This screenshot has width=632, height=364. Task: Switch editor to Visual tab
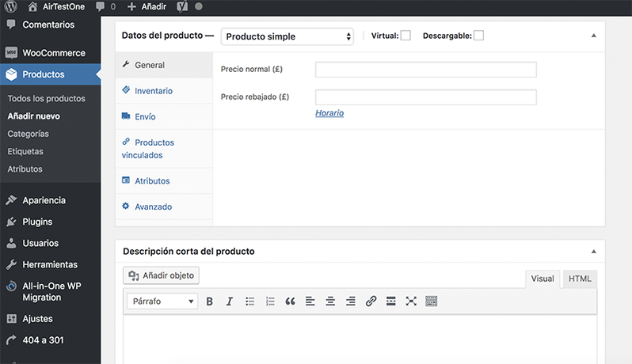click(x=543, y=279)
